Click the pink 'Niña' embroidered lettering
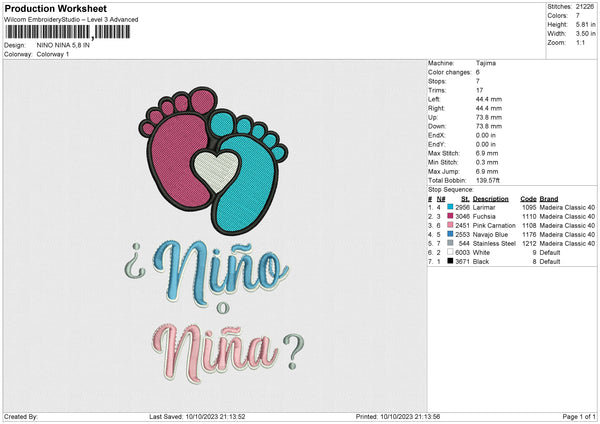 coord(214,353)
